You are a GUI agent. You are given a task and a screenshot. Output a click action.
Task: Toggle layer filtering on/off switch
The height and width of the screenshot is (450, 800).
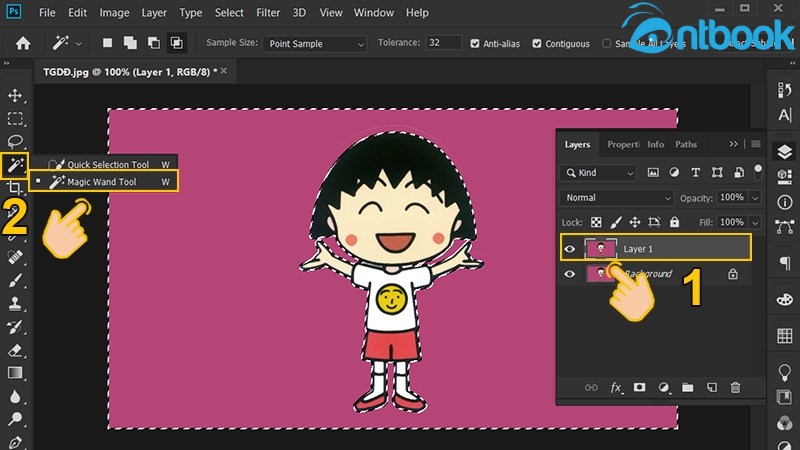pyautogui.click(x=758, y=171)
